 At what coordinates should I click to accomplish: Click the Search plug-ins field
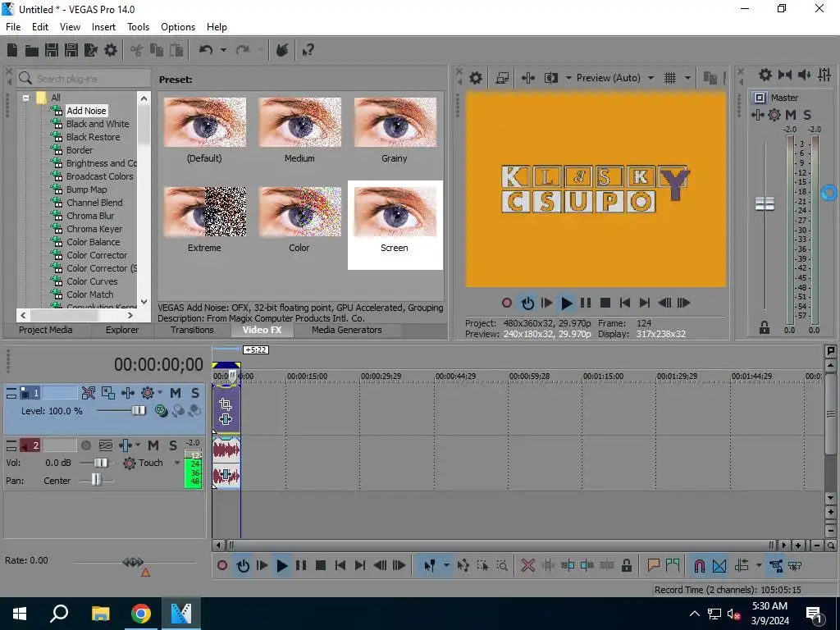83,79
